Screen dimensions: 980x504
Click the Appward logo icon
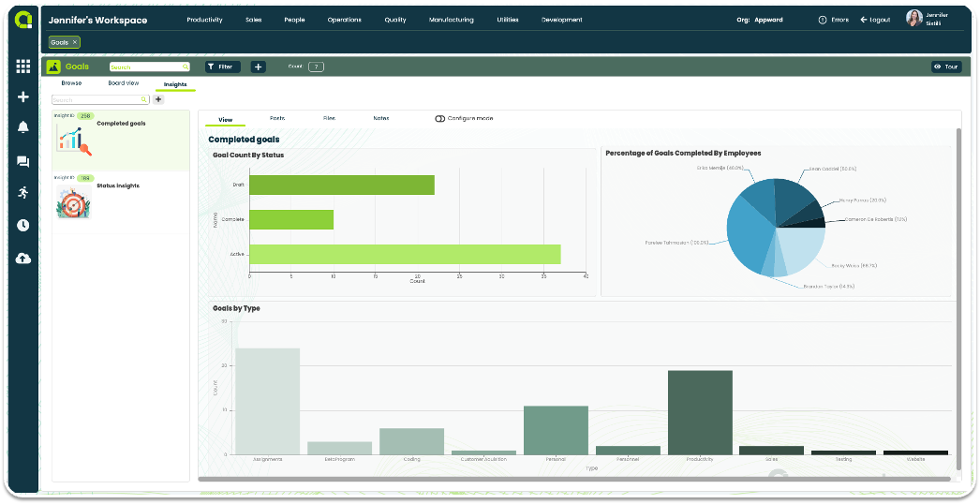coord(23,20)
